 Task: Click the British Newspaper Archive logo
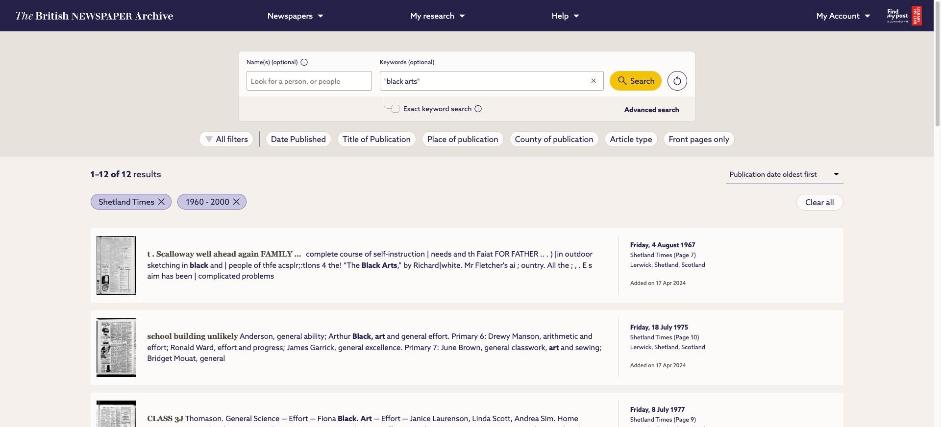94,16
